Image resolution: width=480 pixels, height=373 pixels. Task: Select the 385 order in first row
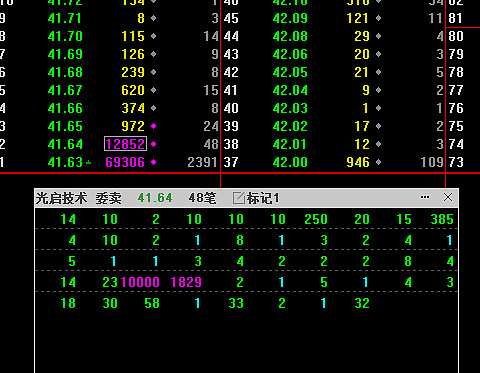point(442,219)
